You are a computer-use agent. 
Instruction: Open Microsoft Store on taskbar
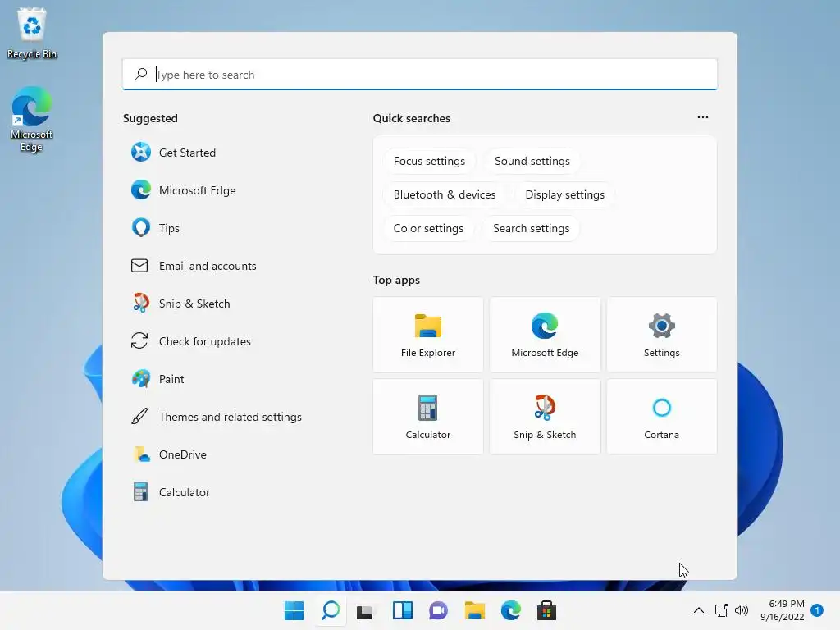coord(546,610)
